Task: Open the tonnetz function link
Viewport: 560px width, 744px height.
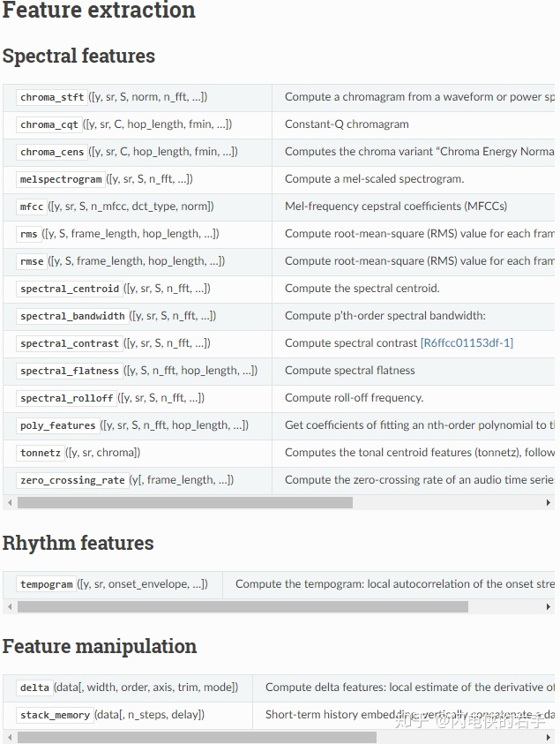Action: (x=41, y=453)
